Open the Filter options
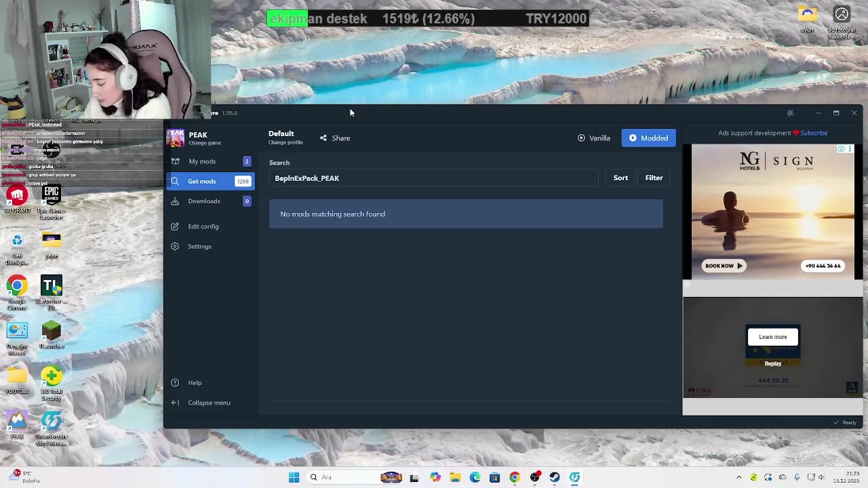This screenshot has width=868, height=488. [654, 178]
